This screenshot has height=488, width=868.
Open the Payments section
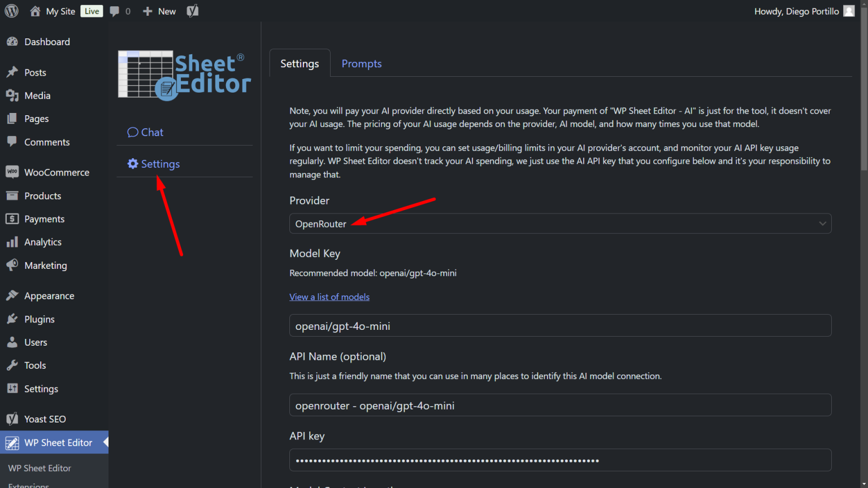click(45, 219)
